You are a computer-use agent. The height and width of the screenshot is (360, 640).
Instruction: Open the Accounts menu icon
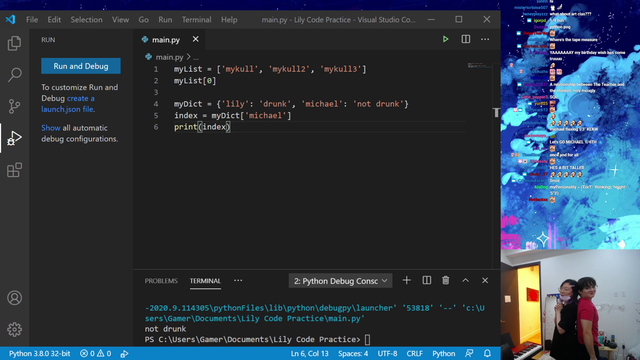(14, 298)
